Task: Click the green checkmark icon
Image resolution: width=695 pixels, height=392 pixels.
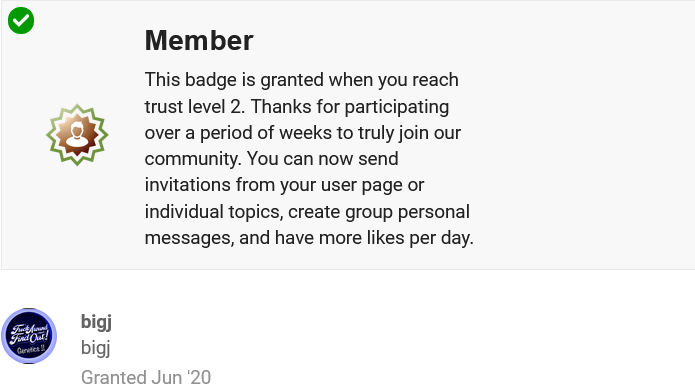Action: pyautogui.click(x=21, y=20)
